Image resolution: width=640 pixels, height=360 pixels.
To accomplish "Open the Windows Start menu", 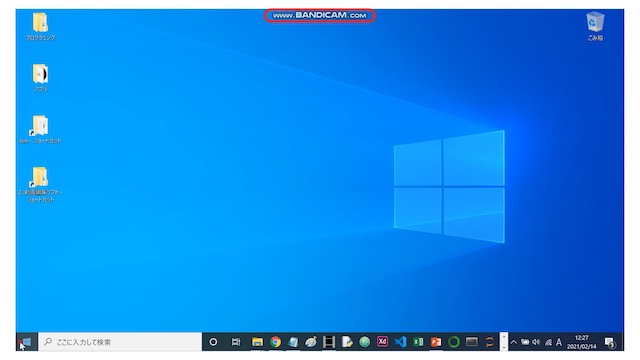I will tap(27, 342).
